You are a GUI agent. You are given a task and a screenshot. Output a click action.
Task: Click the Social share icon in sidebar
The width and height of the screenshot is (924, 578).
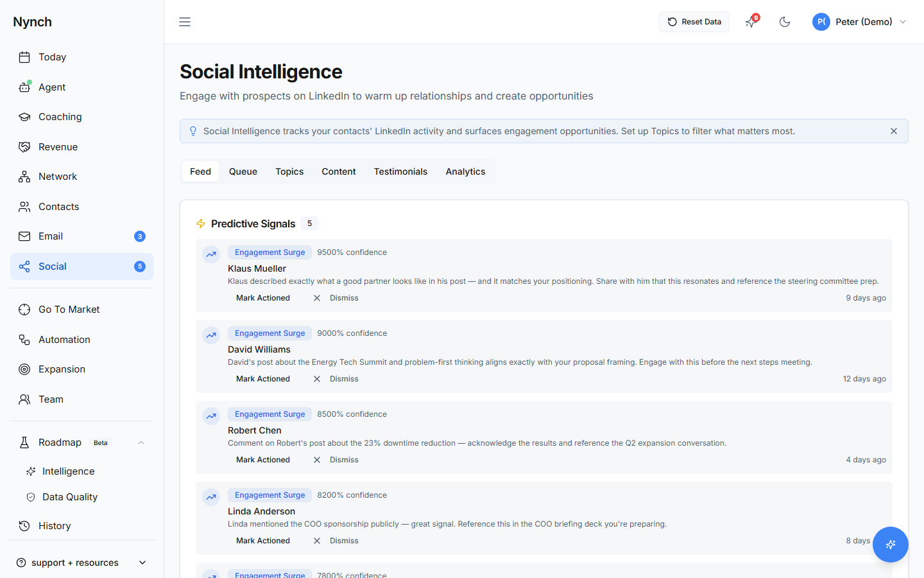point(24,267)
